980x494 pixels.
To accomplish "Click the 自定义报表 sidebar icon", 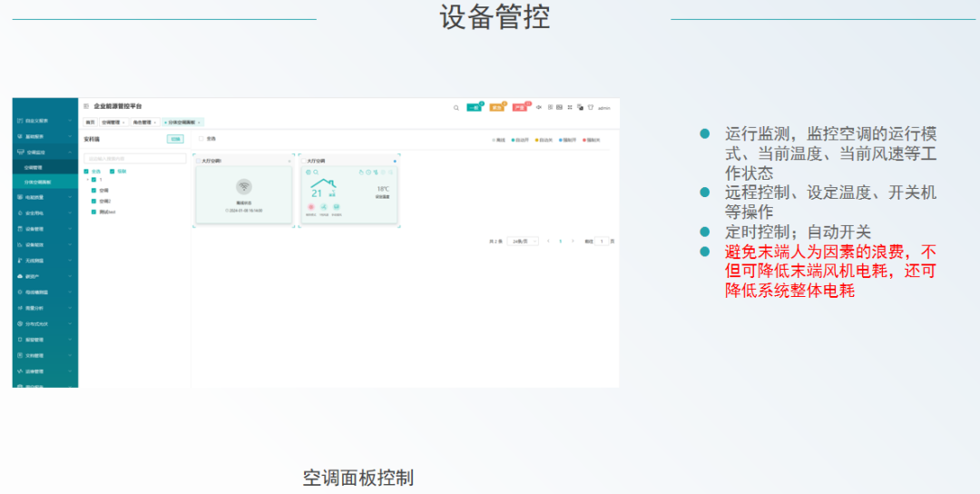I will (x=20, y=121).
